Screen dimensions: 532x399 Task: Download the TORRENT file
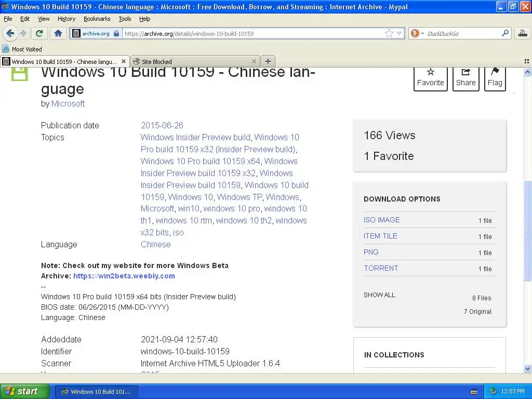pyautogui.click(x=381, y=268)
